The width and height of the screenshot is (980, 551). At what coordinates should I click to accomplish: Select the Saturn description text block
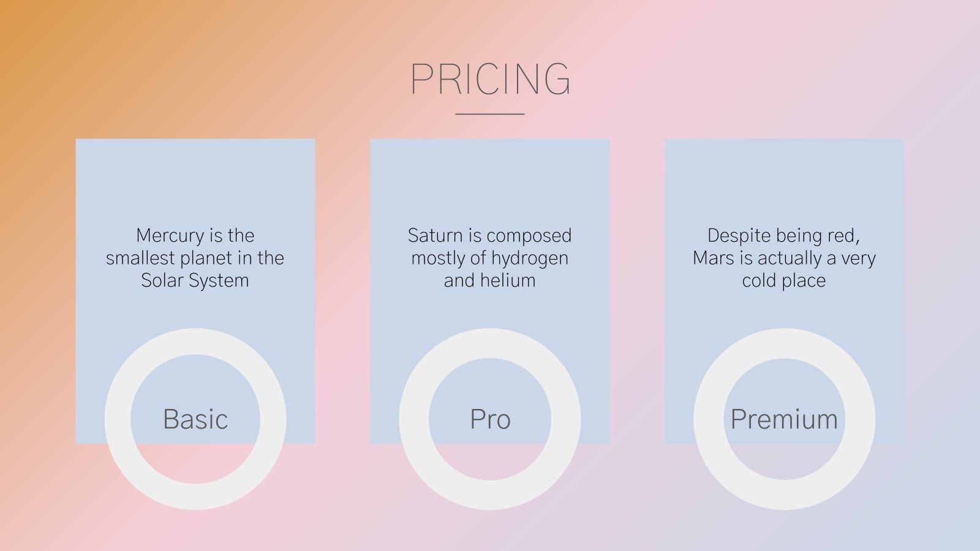click(490, 258)
